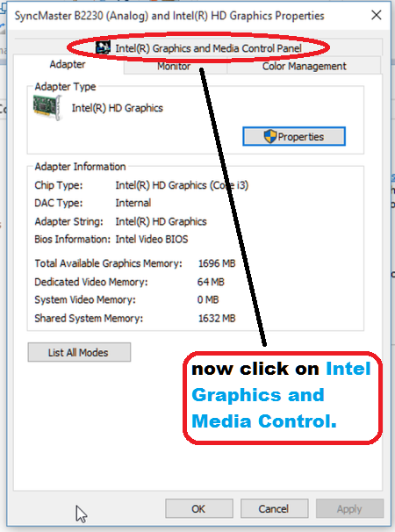The height and width of the screenshot is (532, 395).
Task: Confirm with the OK button
Action: pos(199,508)
